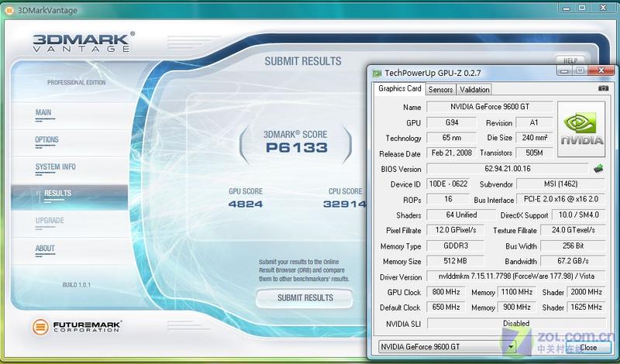The width and height of the screenshot is (620, 364).
Task: Click the Name field NVIDIA GeForce 9600 GT
Action: (x=490, y=107)
